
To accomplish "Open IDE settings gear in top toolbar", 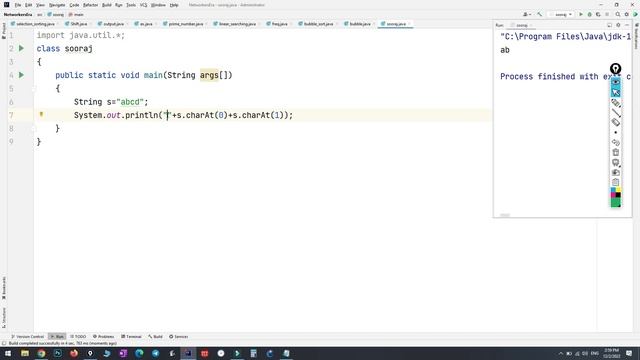I will (627, 14).
